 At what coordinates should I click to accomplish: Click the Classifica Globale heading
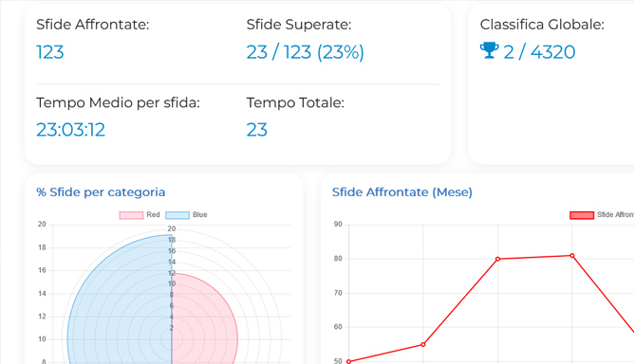542,25
